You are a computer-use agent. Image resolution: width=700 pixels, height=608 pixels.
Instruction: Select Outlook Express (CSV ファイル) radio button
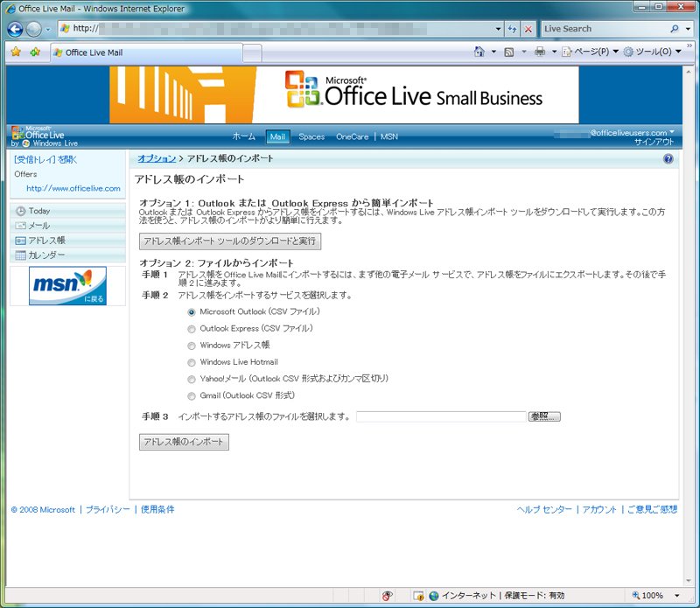[x=192, y=329]
